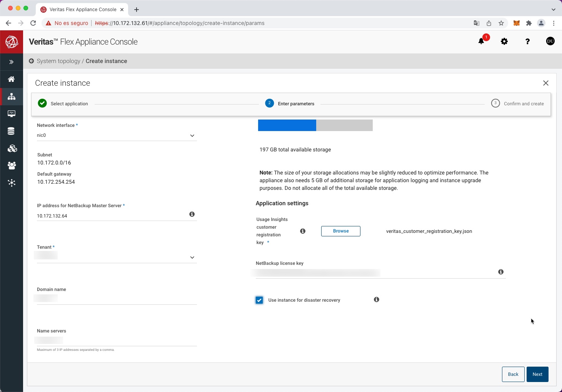Click default gateway value 10.172.254.254

tap(56, 182)
